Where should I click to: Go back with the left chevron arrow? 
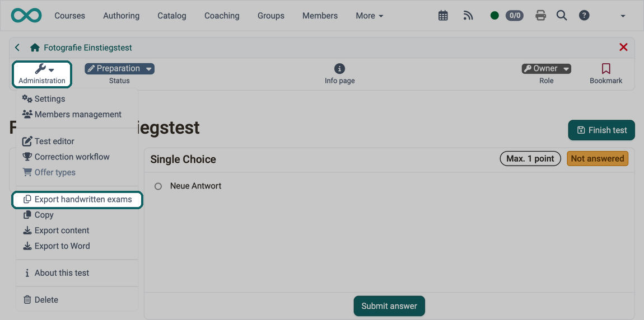(x=17, y=48)
